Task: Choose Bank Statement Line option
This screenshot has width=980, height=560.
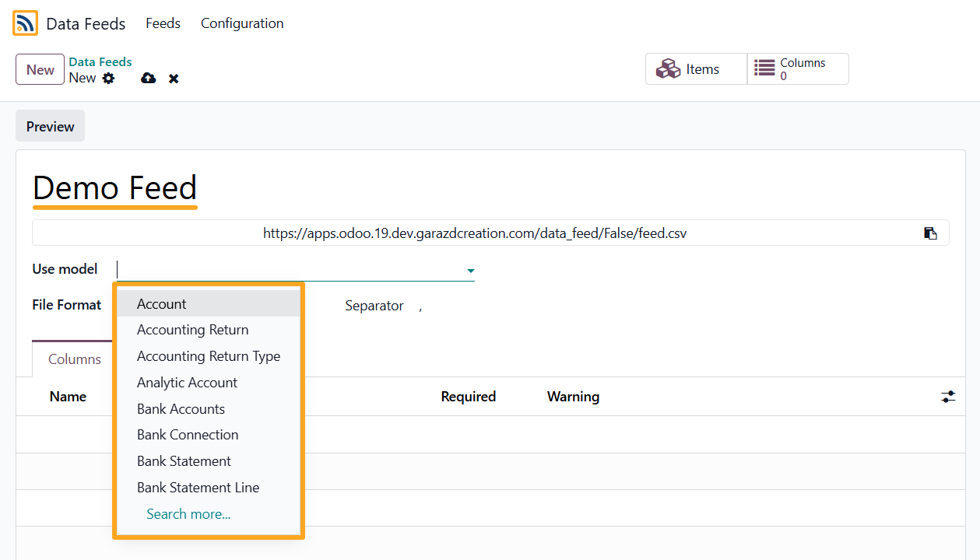Action: pos(198,488)
